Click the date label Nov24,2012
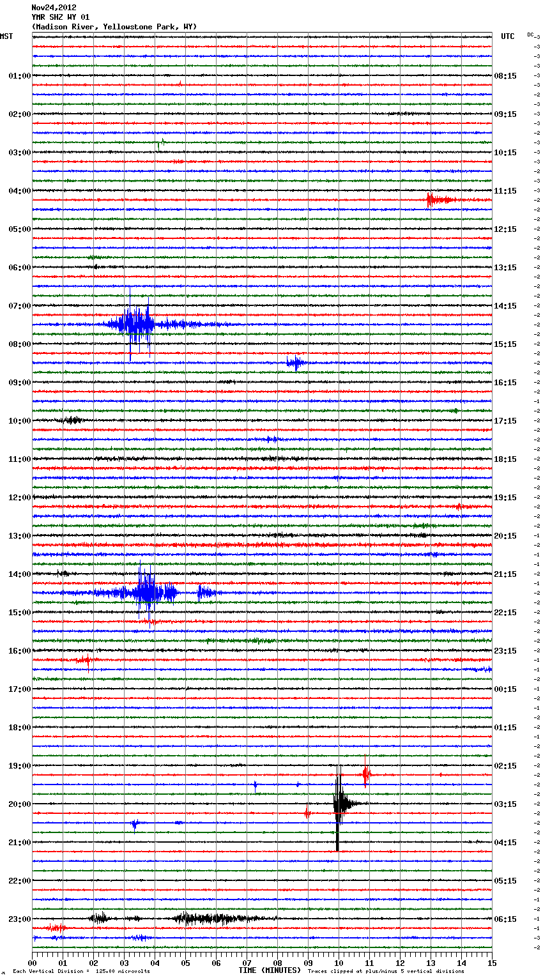The width and height of the screenshot is (543, 980). (54, 8)
